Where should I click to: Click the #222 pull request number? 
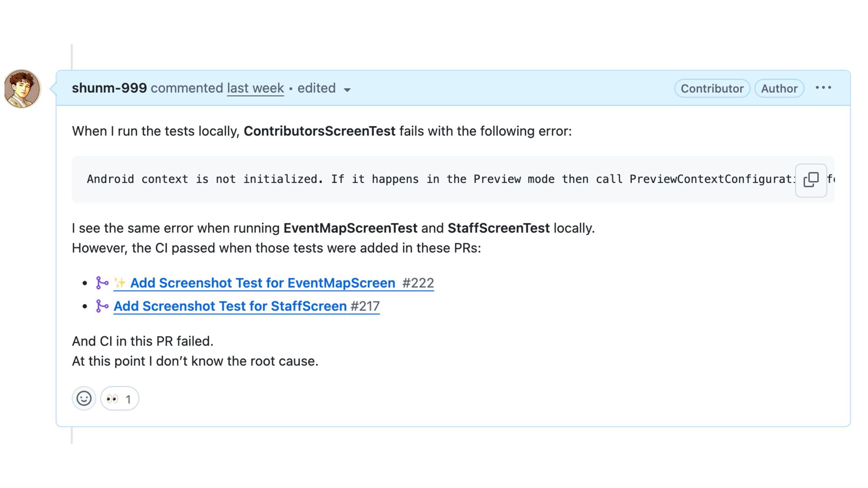[x=418, y=283]
